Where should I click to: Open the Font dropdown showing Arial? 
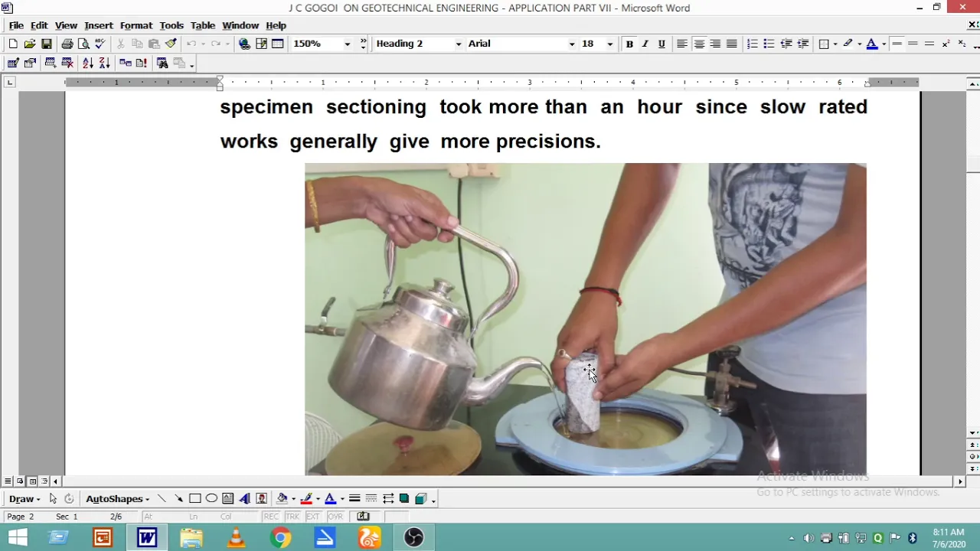coord(571,44)
